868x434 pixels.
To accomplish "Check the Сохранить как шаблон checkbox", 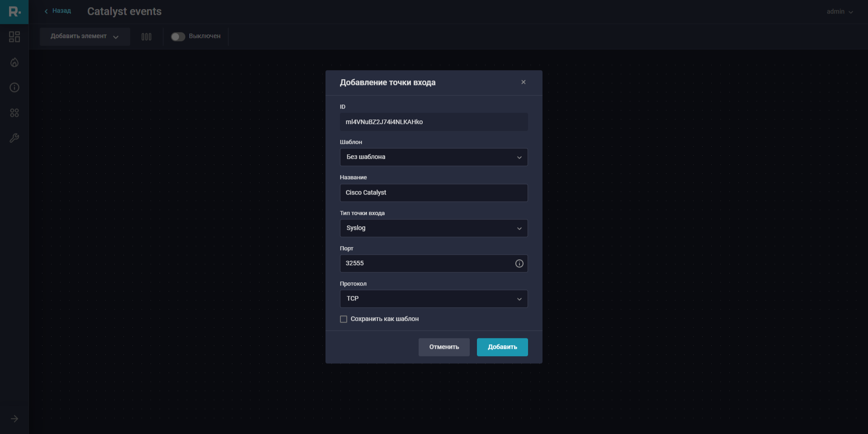I will [x=344, y=319].
